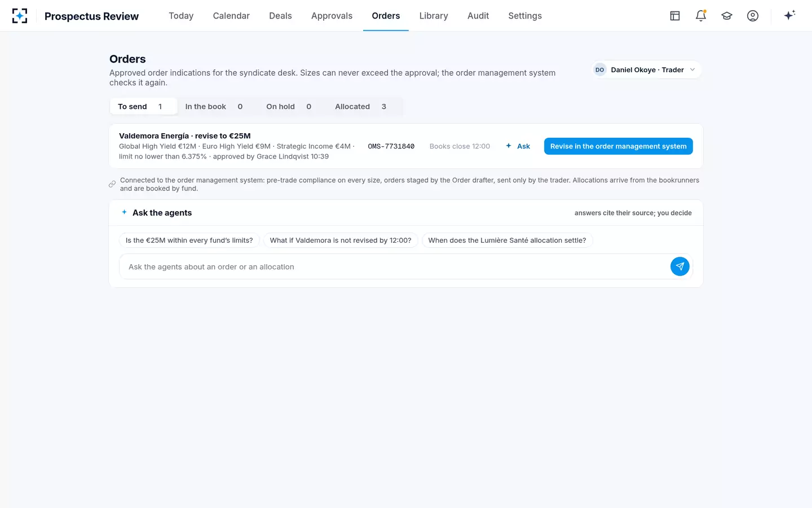Switch to the Allocated tab
Screen dimensions: 812x508
point(360,107)
